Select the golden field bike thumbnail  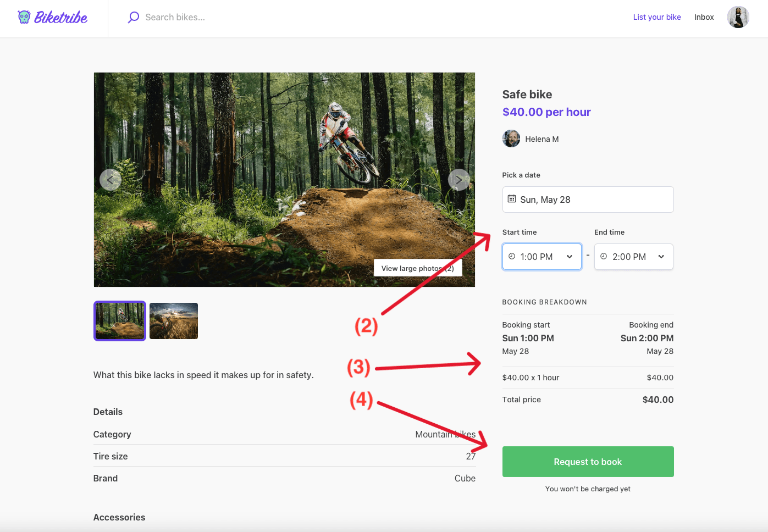174,321
